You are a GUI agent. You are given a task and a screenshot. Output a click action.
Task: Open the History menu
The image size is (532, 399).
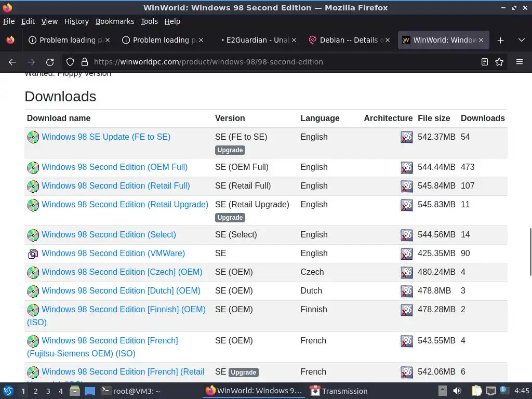[x=76, y=21]
